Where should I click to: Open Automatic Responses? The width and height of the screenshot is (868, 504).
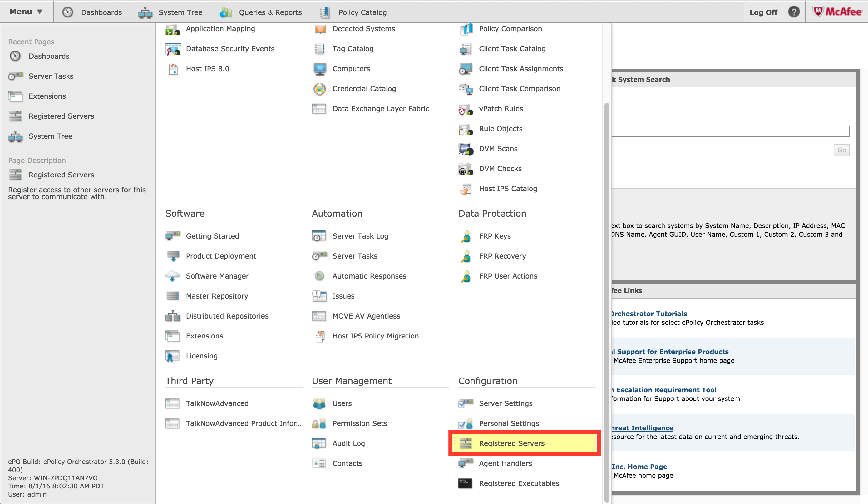point(369,276)
